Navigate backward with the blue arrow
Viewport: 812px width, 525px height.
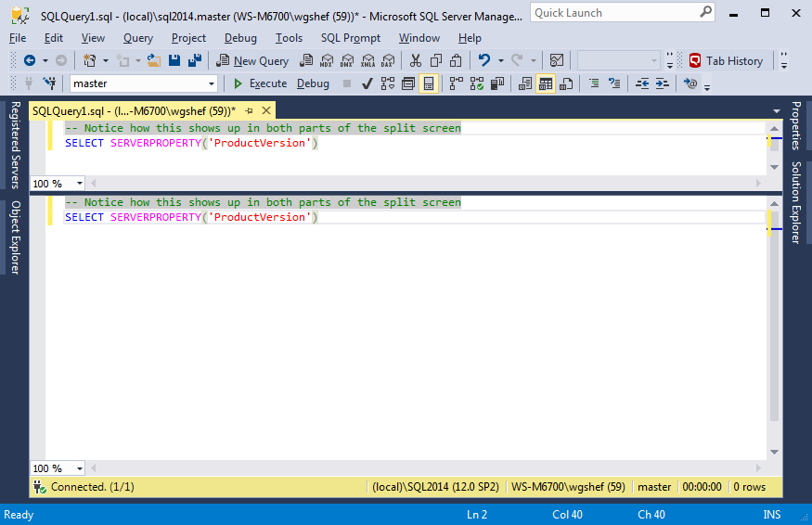point(30,60)
